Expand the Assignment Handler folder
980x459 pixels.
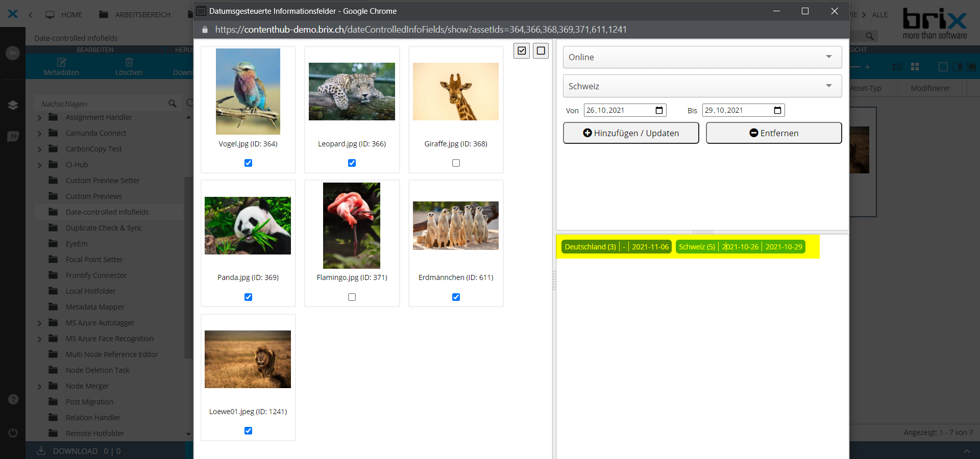(40, 118)
